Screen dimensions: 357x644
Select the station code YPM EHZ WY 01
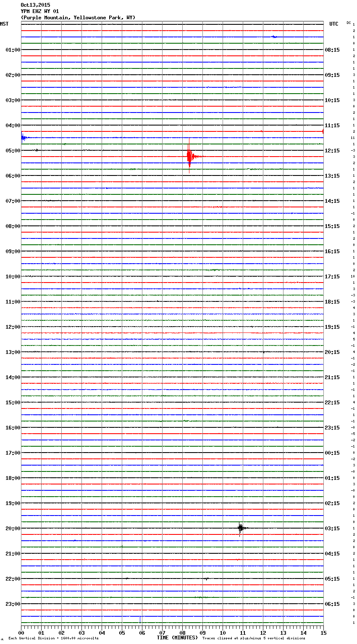pyautogui.click(x=40, y=11)
